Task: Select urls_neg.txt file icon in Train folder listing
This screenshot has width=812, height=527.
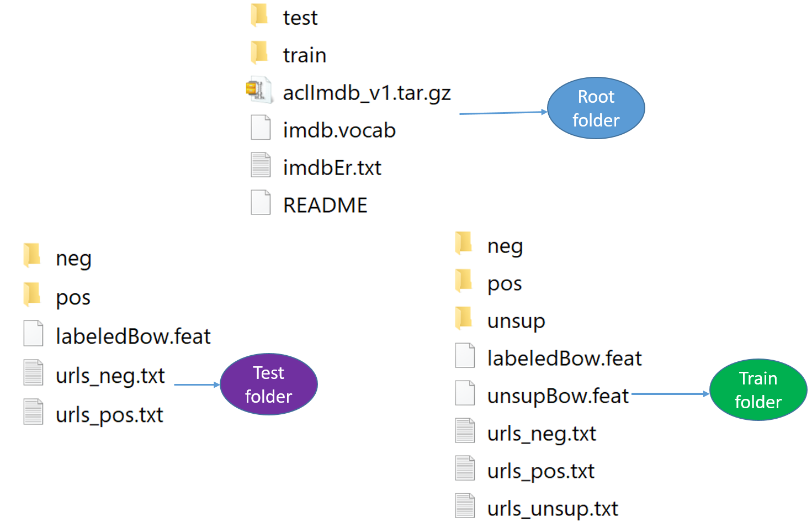Action: tap(465, 431)
